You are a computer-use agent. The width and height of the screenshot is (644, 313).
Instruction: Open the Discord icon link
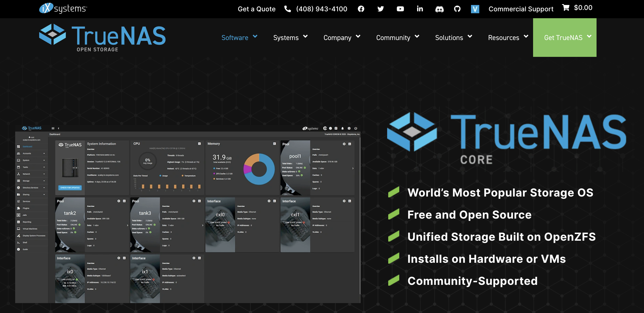point(439,9)
